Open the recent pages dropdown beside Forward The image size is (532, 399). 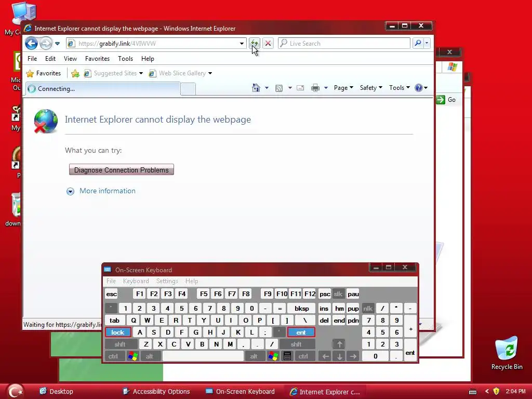pos(57,44)
